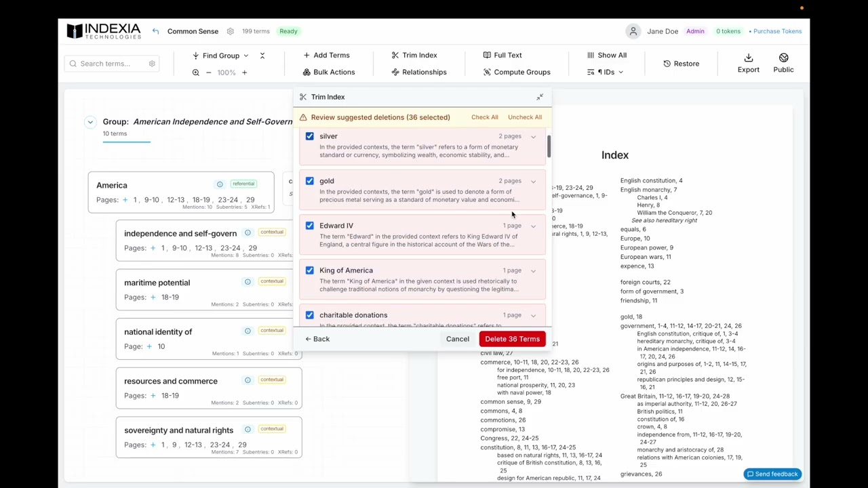Open Relationships in the toolbar
Viewport: 868px width, 488px height.
click(419, 73)
